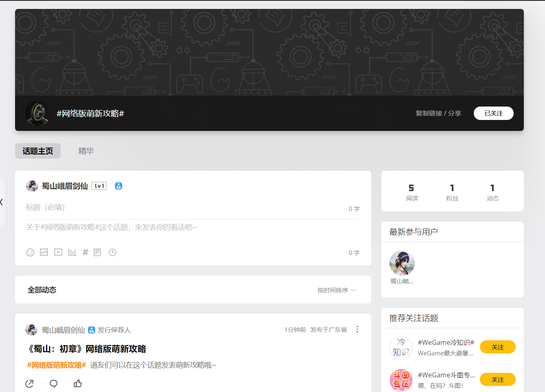Screen dimensions: 545x392
Task: Select the 话题主页 tab
Action: pyautogui.click(x=38, y=151)
